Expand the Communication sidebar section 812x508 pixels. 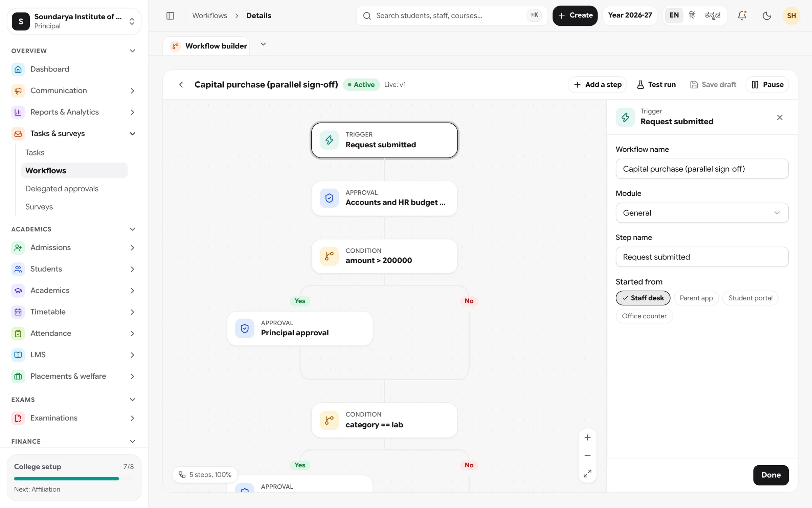[x=74, y=90]
